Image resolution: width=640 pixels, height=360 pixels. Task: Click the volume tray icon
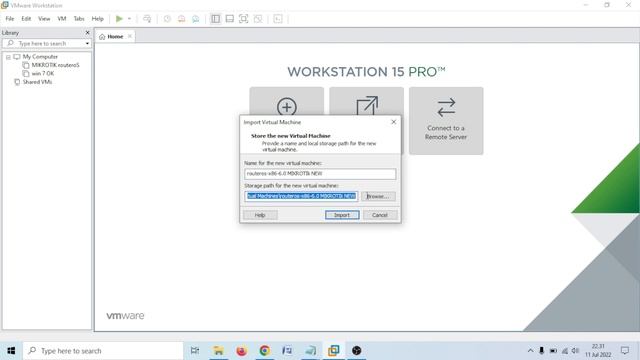(x=576, y=351)
